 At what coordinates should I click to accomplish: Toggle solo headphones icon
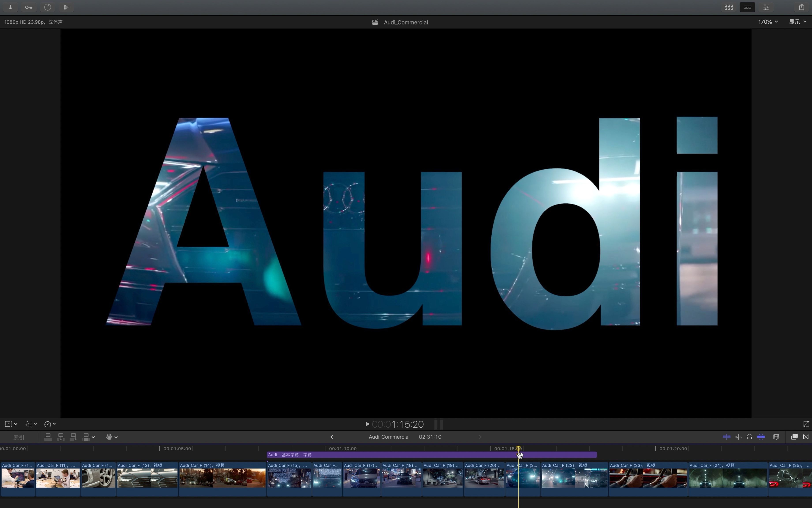749,437
